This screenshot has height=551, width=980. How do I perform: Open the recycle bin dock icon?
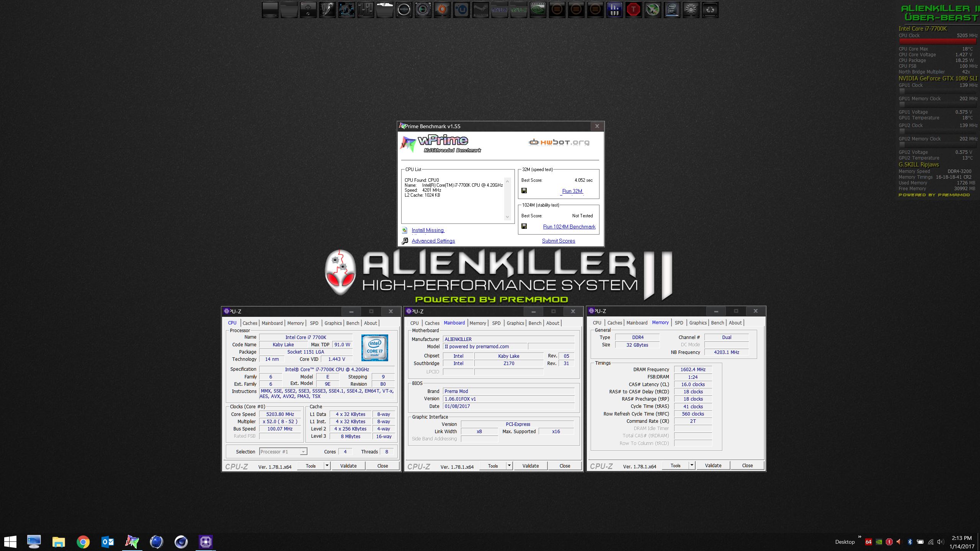coord(710,10)
